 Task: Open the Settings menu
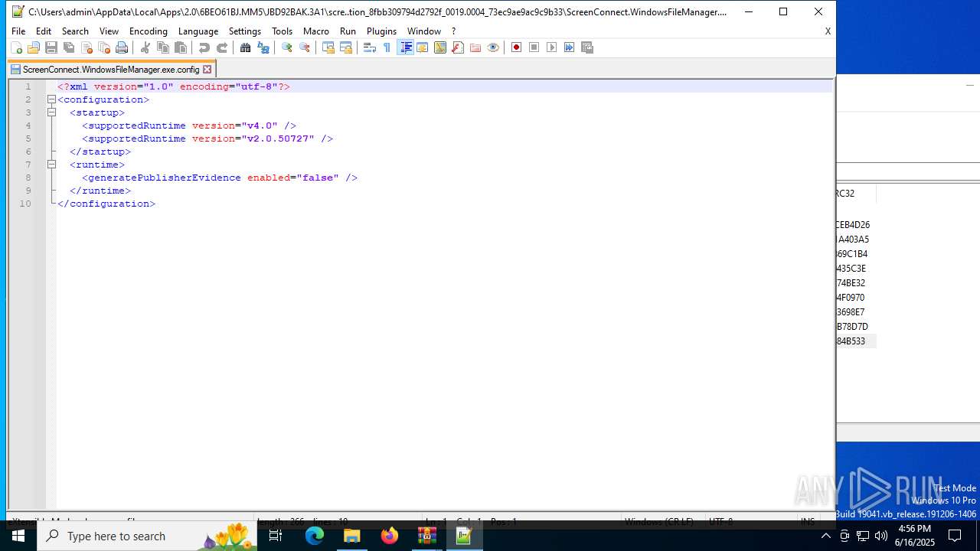click(245, 31)
